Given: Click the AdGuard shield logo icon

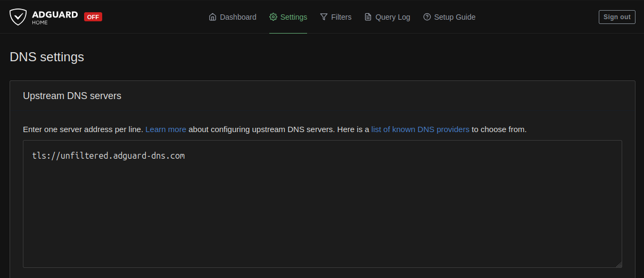Looking at the screenshot, I should point(18,17).
